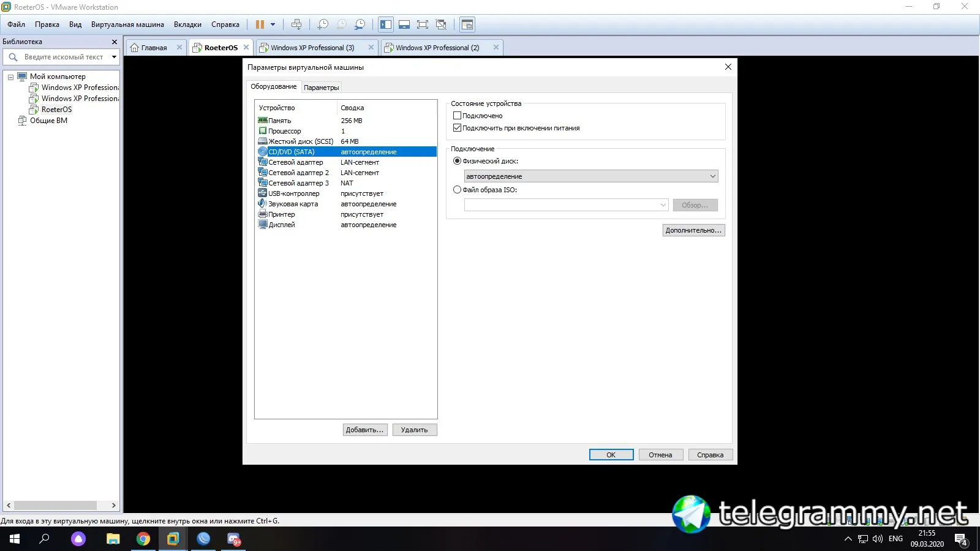The width and height of the screenshot is (980, 551).
Task: Enter full screen mode via toolbar icon
Action: pos(423,24)
